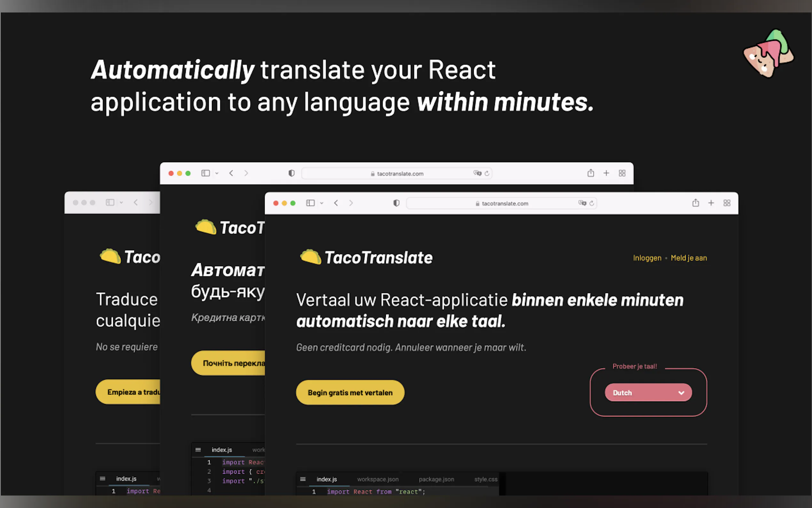Image resolution: width=812 pixels, height=508 pixels.
Task: Expand the sidebar options chevron in the front browser
Action: 322,203
